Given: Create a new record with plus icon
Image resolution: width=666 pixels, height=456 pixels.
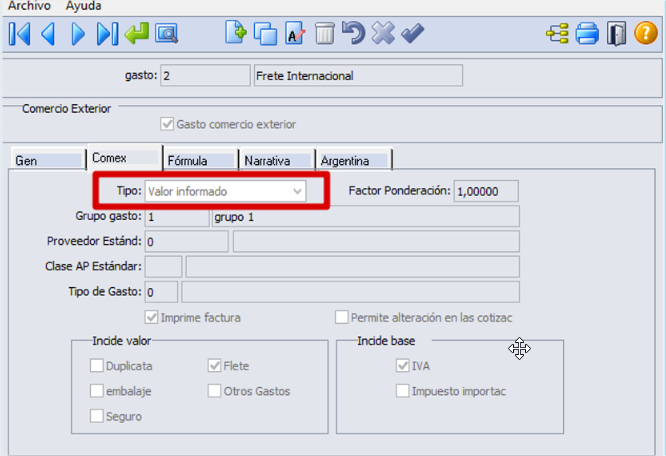Looking at the screenshot, I should [x=236, y=32].
